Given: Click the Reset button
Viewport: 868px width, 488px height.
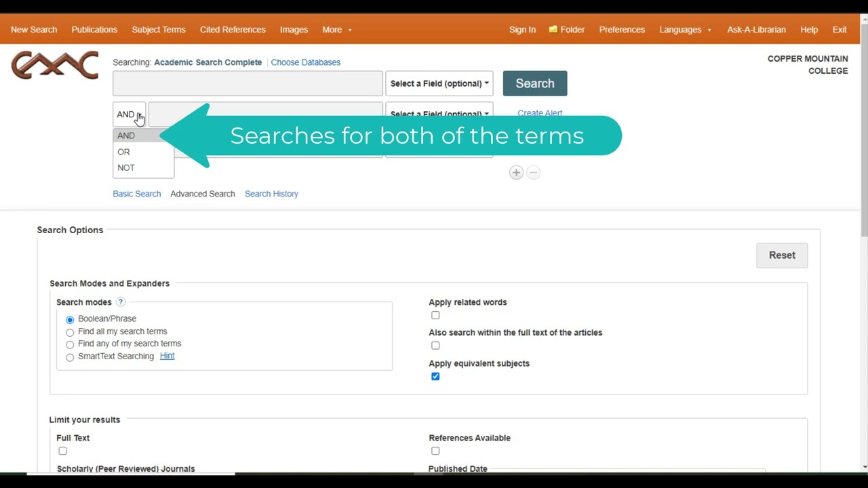Looking at the screenshot, I should coord(782,256).
